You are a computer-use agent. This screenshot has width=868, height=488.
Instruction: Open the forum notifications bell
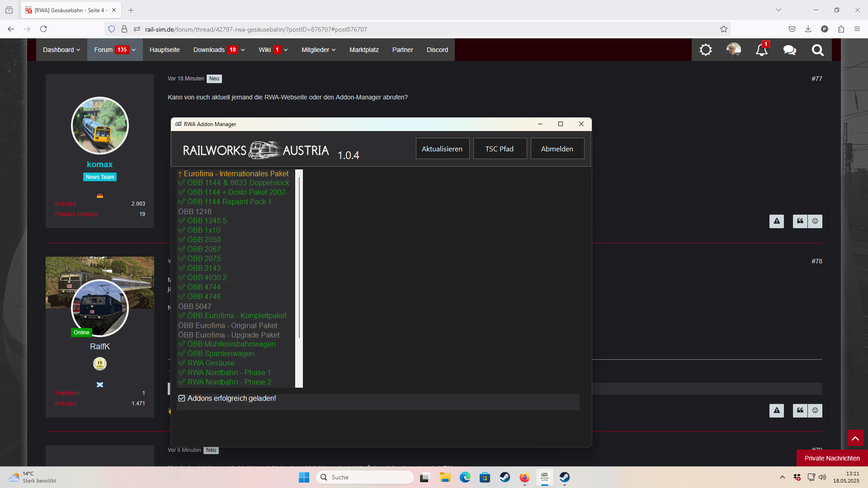(761, 50)
